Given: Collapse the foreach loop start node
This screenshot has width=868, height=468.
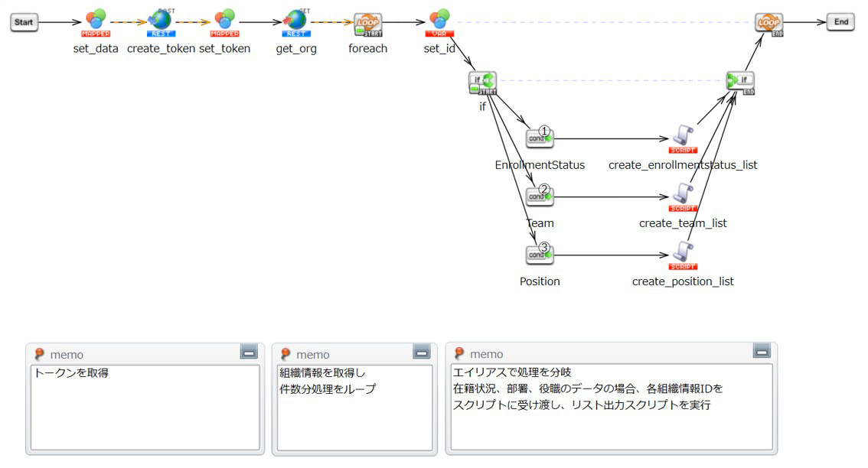Looking at the screenshot, I should tap(359, 31).
